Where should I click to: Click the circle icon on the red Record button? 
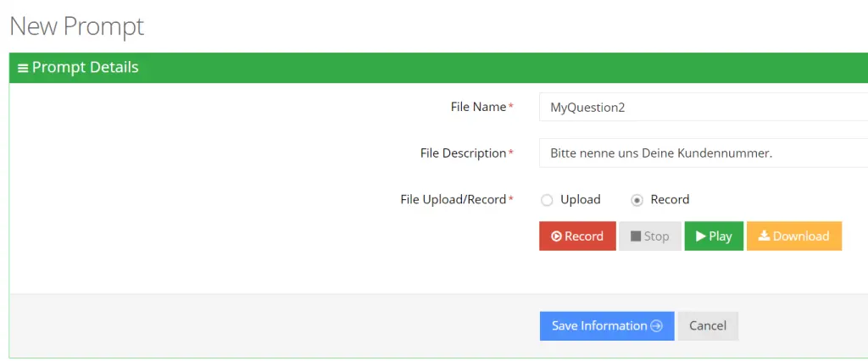pyautogui.click(x=556, y=236)
